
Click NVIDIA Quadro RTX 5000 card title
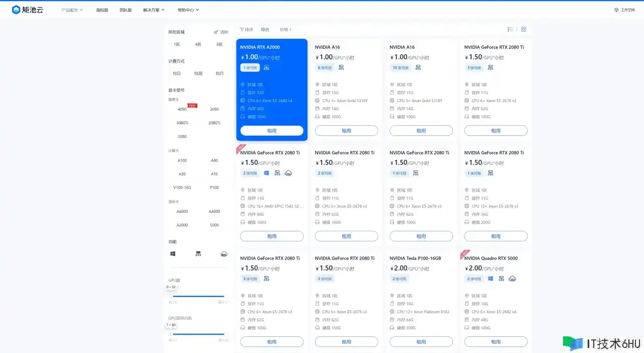pos(491,258)
